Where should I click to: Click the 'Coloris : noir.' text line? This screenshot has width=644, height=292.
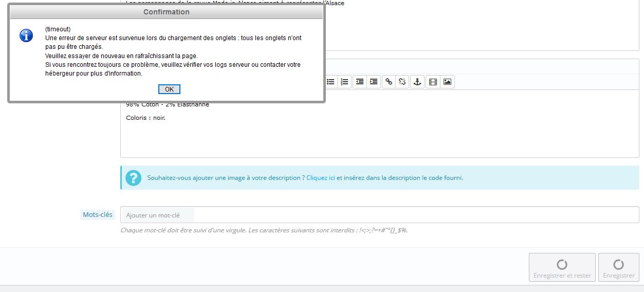(x=145, y=118)
